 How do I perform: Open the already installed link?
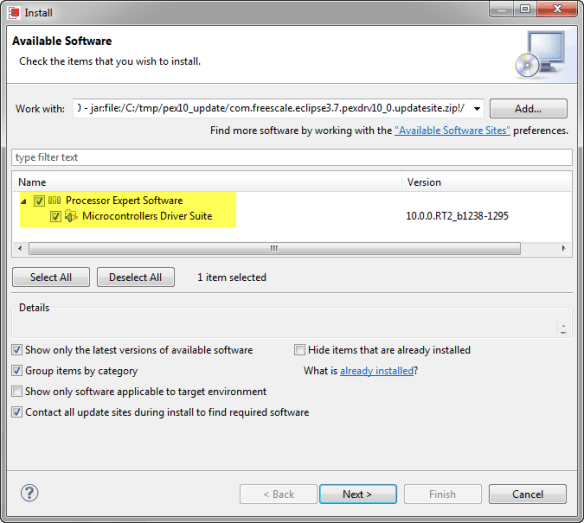[377, 371]
